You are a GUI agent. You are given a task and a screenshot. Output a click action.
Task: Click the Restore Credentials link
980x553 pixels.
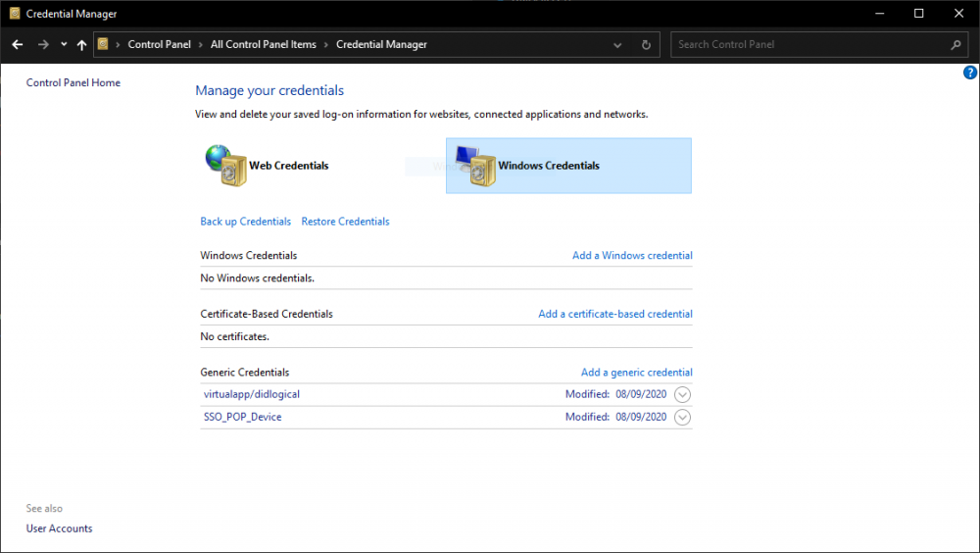345,222
